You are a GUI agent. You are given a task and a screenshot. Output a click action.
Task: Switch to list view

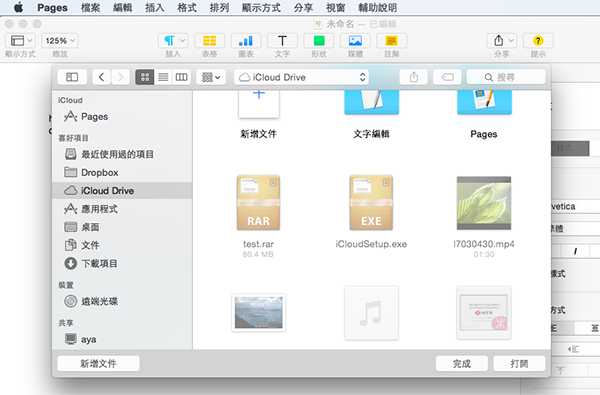[163, 77]
